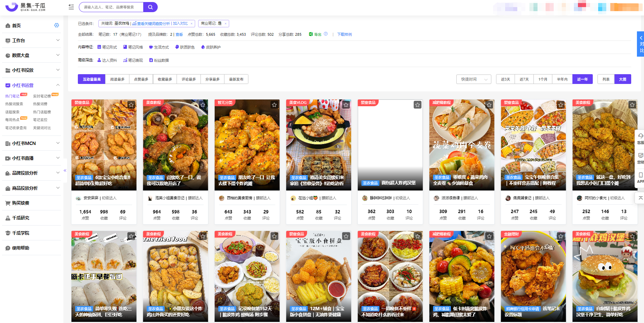
Task: Open the 笔记风格 content filter
Action: pyautogui.click(x=133, y=47)
